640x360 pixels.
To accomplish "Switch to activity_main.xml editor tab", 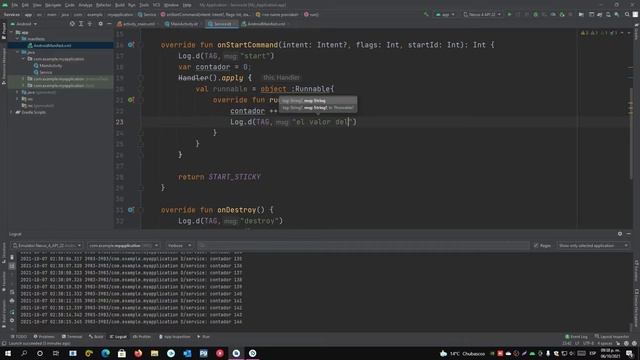I will (137, 24).
